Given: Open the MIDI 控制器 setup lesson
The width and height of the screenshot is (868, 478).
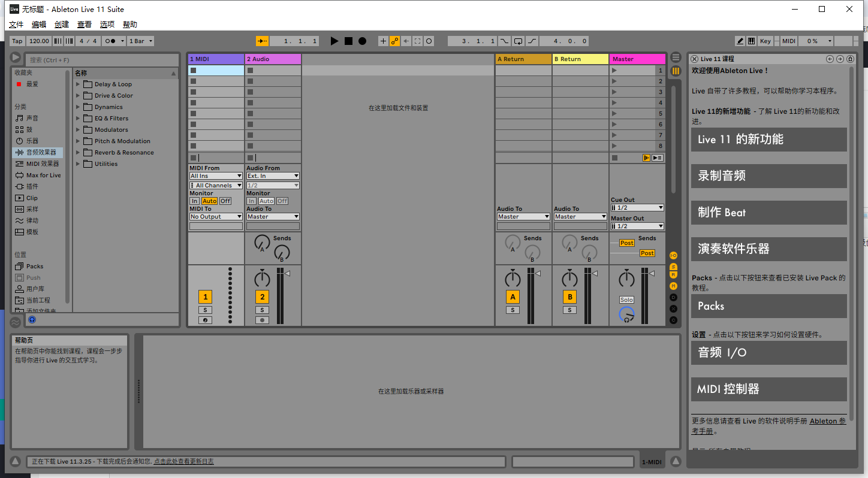Looking at the screenshot, I should coord(769,389).
